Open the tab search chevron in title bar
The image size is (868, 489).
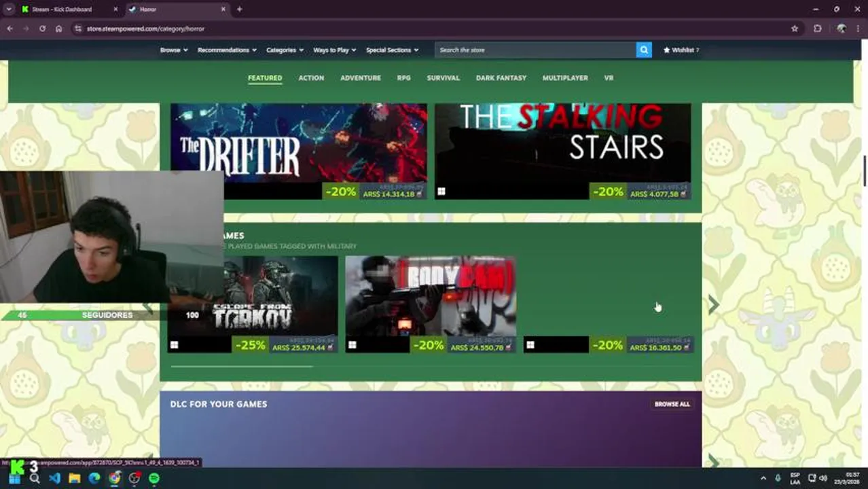[x=9, y=9]
